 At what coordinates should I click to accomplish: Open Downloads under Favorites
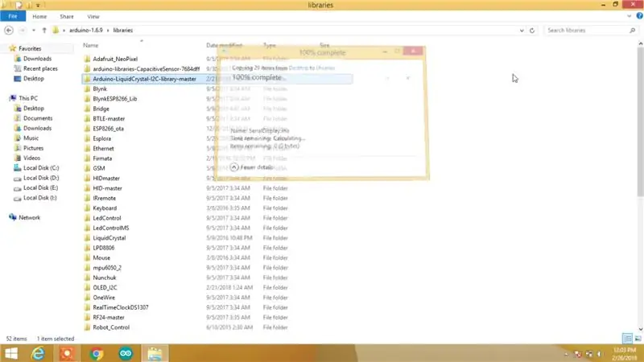tap(37, 59)
